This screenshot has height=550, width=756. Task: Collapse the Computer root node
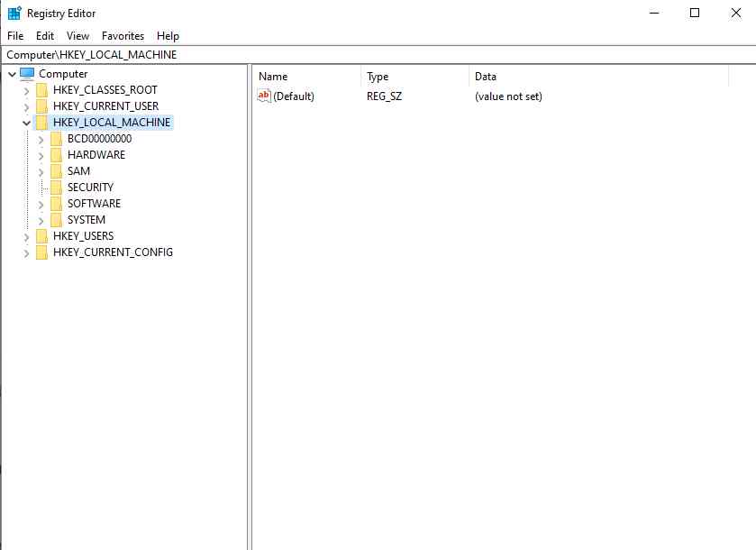tap(13, 74)
